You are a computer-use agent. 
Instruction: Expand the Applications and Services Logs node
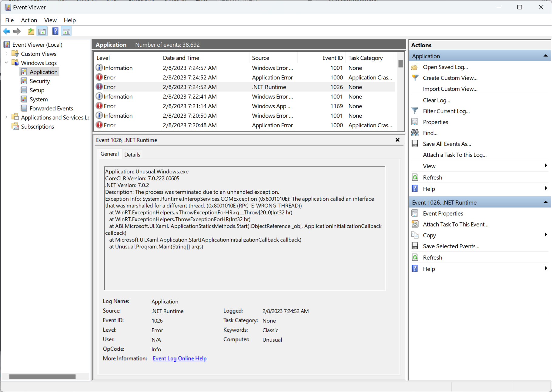7,117
